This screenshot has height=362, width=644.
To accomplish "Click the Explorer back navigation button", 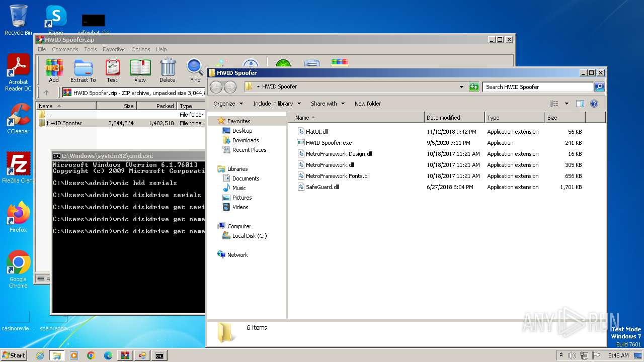I will tap(216, 87).
